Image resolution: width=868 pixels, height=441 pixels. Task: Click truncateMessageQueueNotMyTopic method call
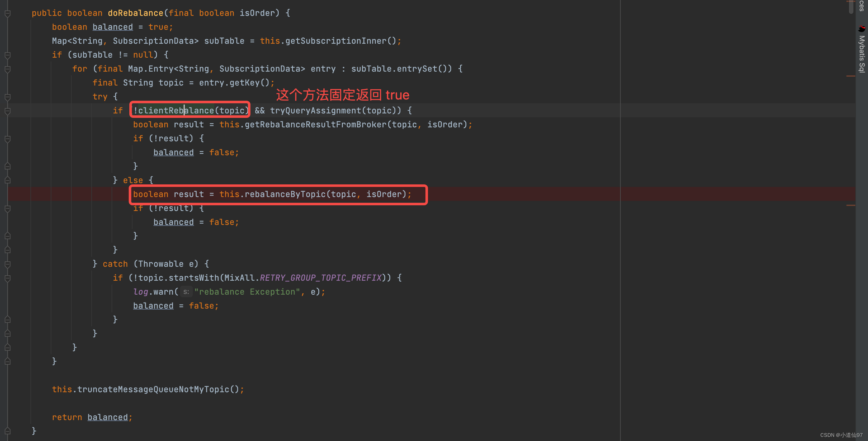(153, 389)
